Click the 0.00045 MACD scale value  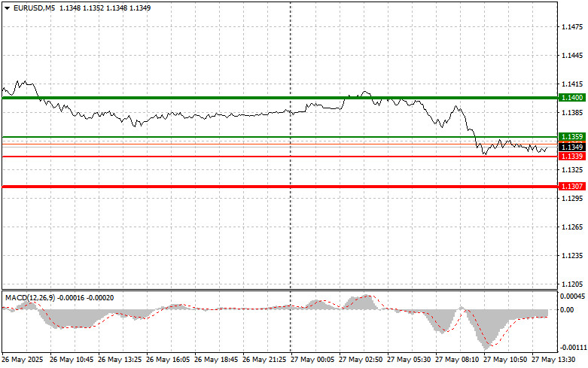pyautogui.click(x=573, y=297)
